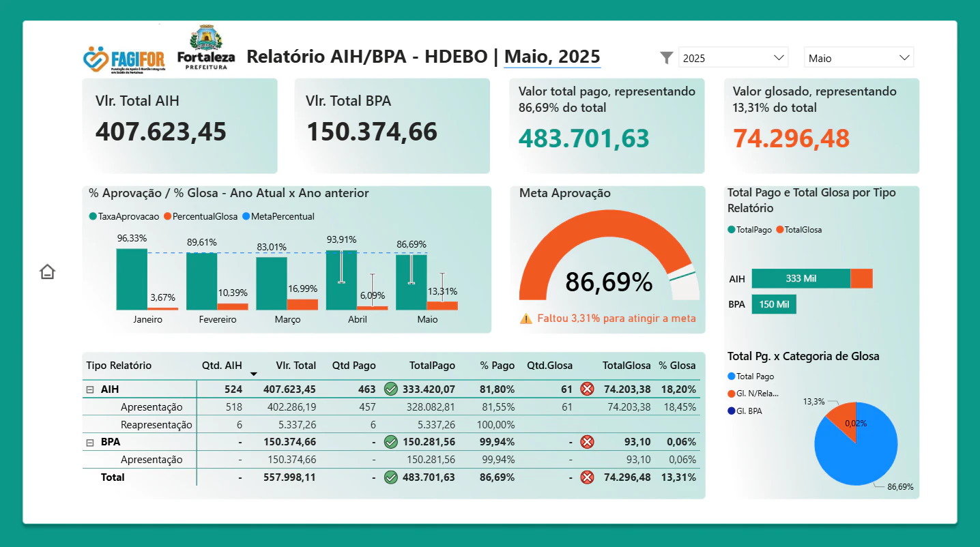Click the red X icon in Total row
This screenshot has height=547, width=980.
(587, 477)
